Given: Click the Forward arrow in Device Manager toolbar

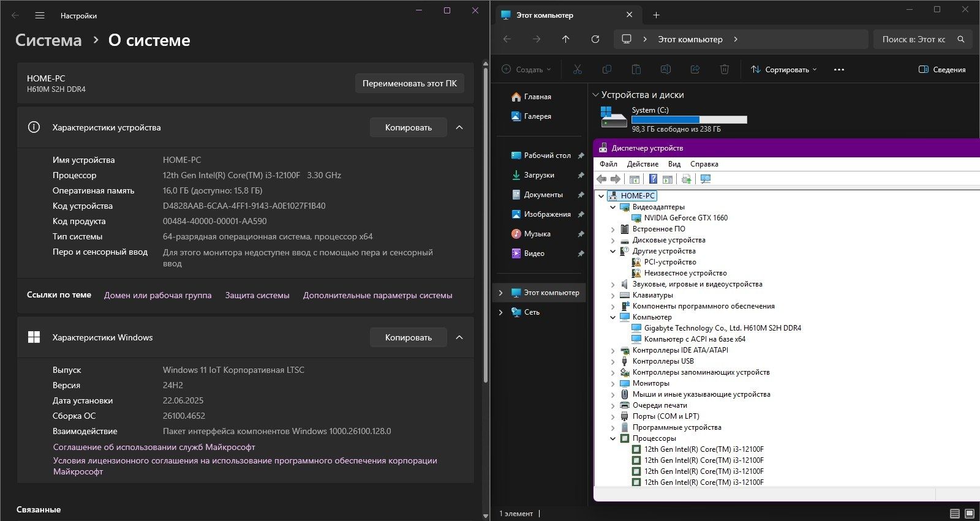Looking at the screenshot, I should 616,179.
